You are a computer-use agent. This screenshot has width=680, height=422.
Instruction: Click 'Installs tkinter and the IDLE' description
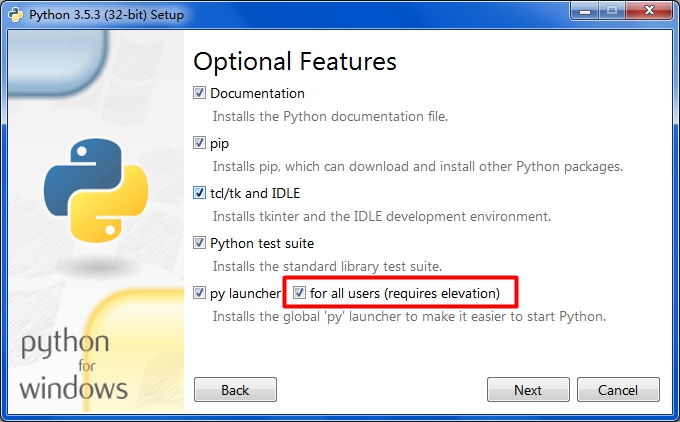(382, 216)
